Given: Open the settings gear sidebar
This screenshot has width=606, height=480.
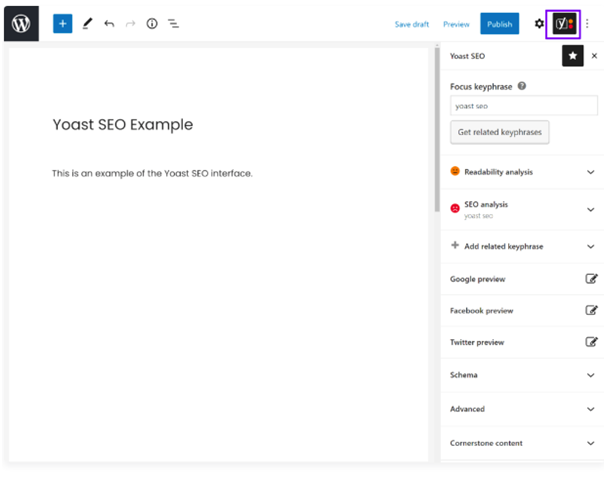Looking at the screenshot, I should pyautogui.click(x=539, y=24).
